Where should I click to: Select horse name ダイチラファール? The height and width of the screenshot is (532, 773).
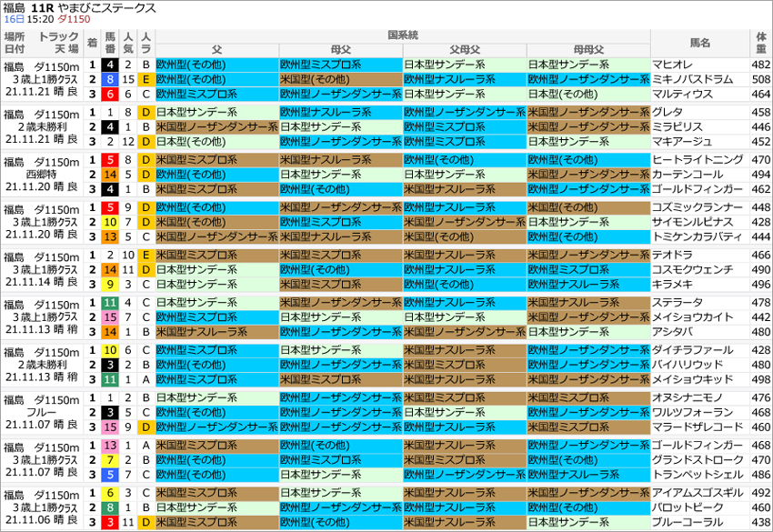point(692,350)
